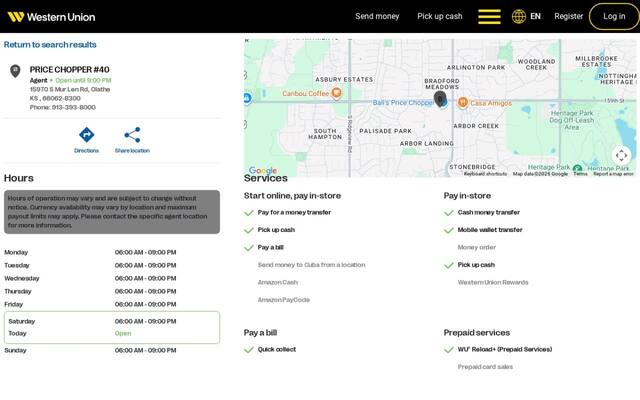Click WU Reload+ (Prepaid Services) item
Screen dimensions: 640x400
point(504,349)
